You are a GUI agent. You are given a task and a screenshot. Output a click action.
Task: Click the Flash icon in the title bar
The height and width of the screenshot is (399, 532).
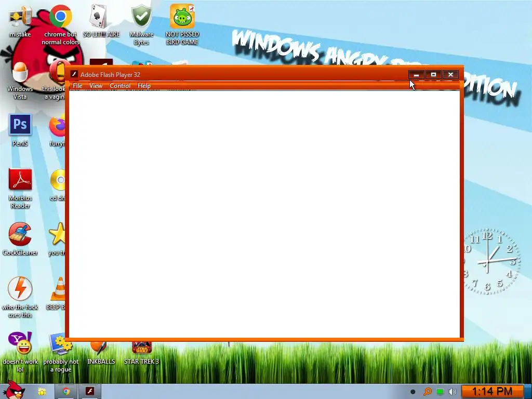pos(74,74)
